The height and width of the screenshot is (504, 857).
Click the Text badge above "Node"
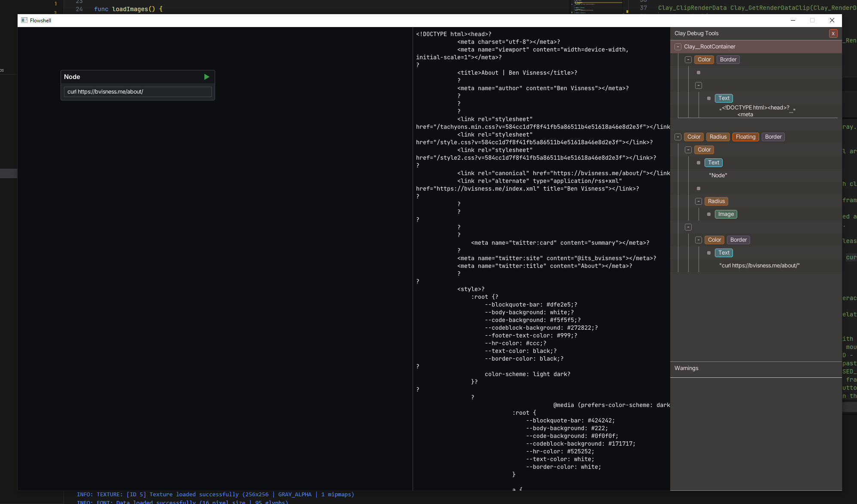(x=714, y=163)
